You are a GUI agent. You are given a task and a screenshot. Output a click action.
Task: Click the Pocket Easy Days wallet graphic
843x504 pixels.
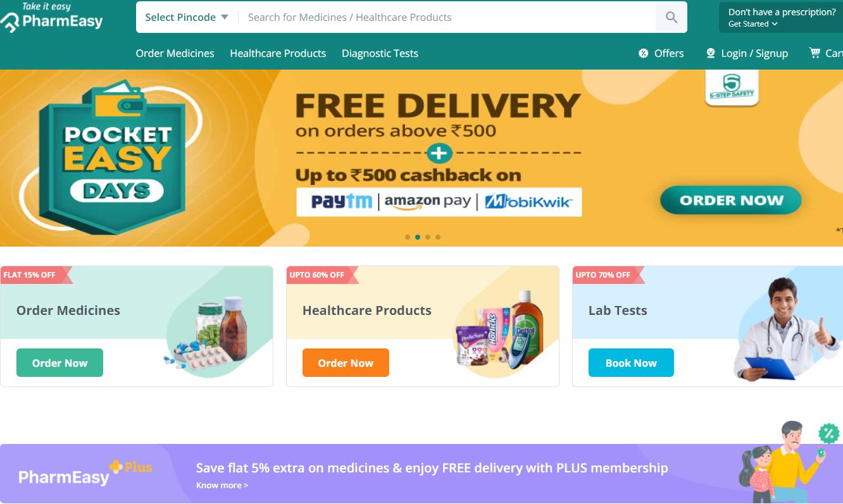118,99
